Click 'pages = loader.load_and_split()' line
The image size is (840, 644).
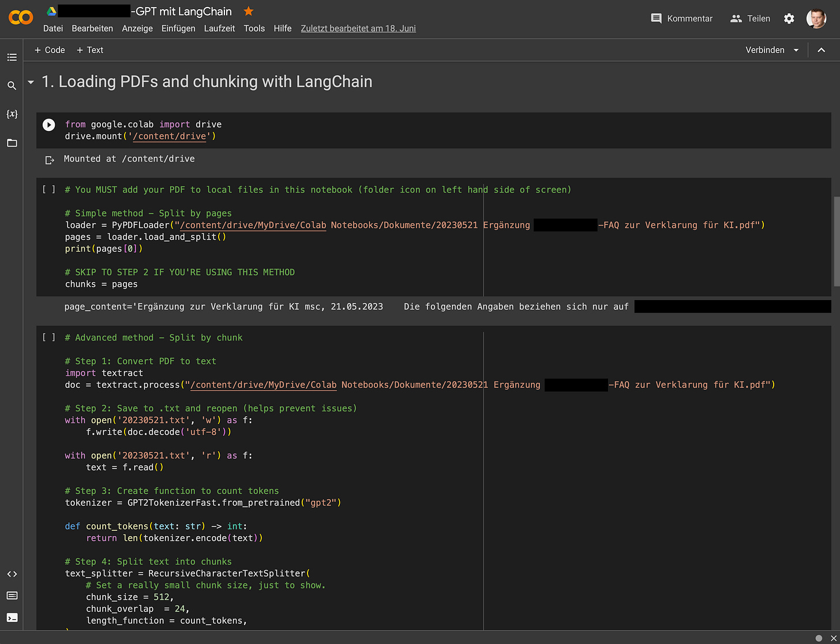pos(145,237)
